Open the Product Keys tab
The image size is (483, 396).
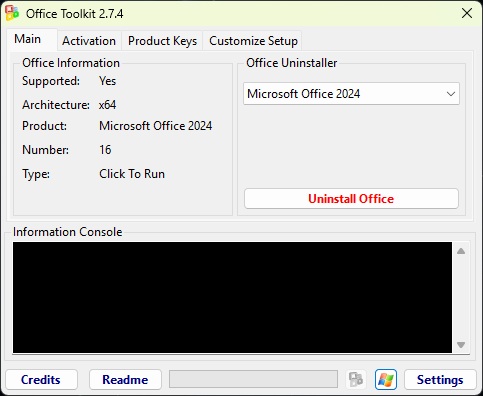pos(162,41)
